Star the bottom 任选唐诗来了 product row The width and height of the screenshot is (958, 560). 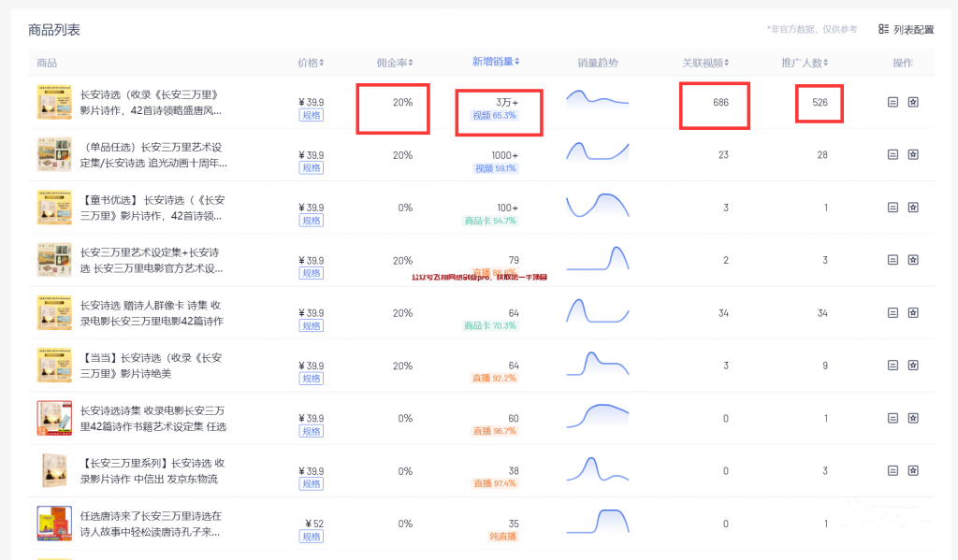point(913,522)
